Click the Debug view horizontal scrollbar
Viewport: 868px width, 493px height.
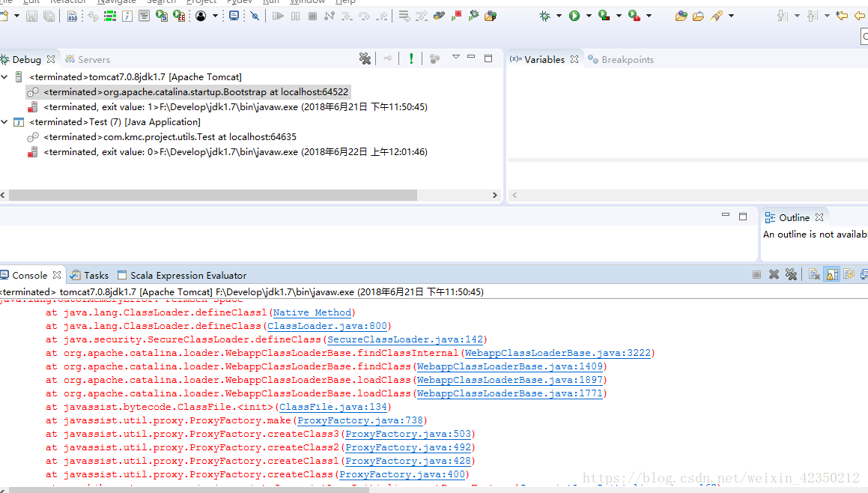click(x=213, y=195)
